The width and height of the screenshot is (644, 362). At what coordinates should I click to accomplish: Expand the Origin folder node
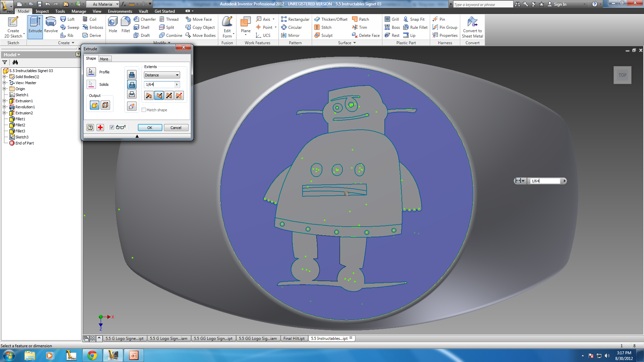pos(5,89)
